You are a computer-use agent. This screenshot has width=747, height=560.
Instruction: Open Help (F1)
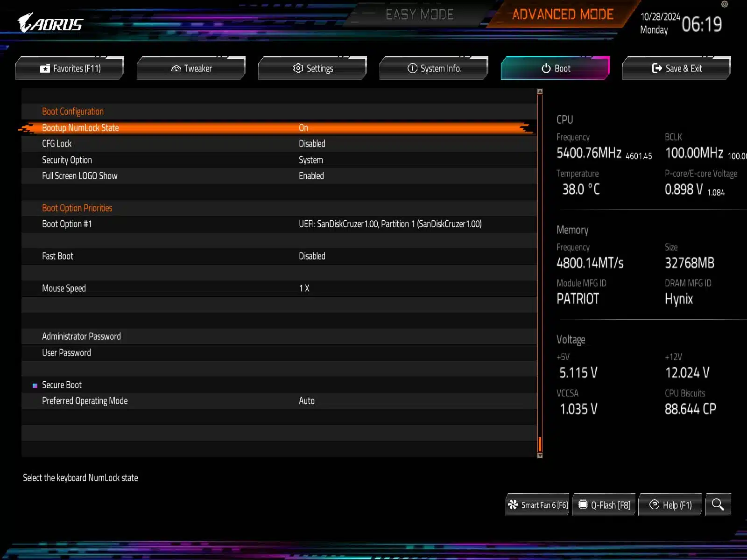coord(670,504)
